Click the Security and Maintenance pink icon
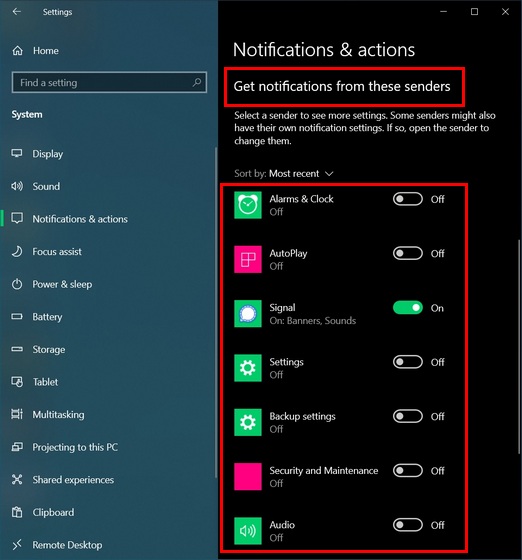This screenshot has width=522, height=560. (x=248, y=476)
